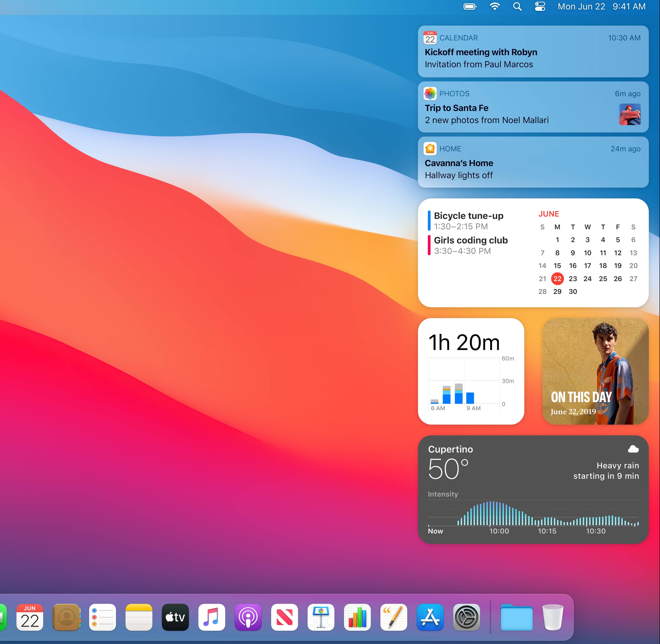
Task: Open Spotlight search in the menu bar
Action: point(517,6)
